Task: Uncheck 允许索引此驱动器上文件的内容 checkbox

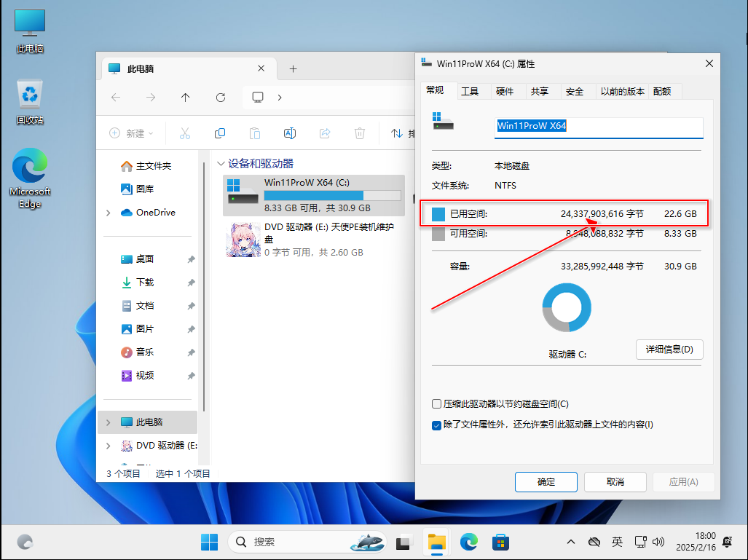Action: tap(436, 425)
